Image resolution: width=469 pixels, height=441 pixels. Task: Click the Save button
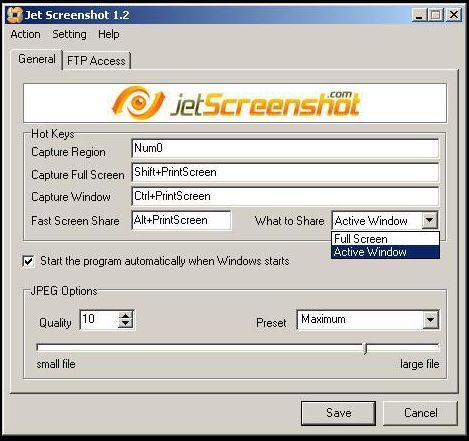(x=338, y=413)
